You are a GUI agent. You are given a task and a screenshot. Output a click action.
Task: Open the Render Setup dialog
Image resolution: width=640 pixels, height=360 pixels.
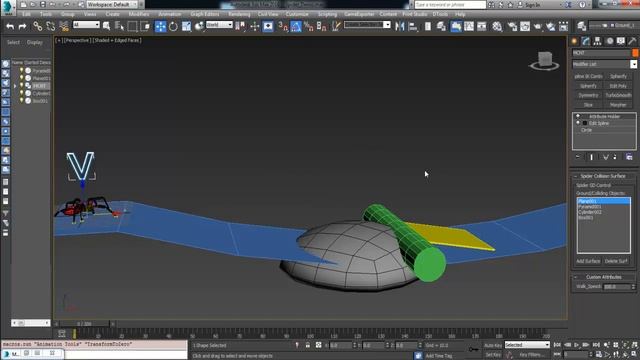tap(512, 27)
